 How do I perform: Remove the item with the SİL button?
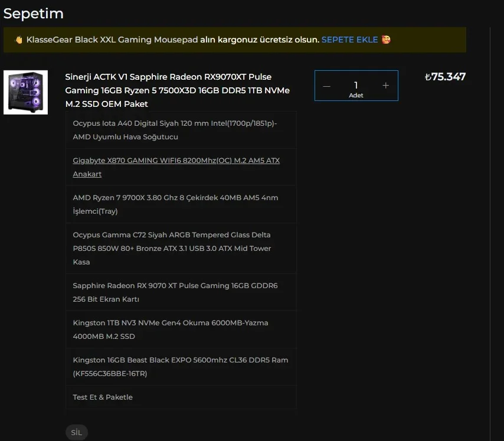click(x=77, y=432)
